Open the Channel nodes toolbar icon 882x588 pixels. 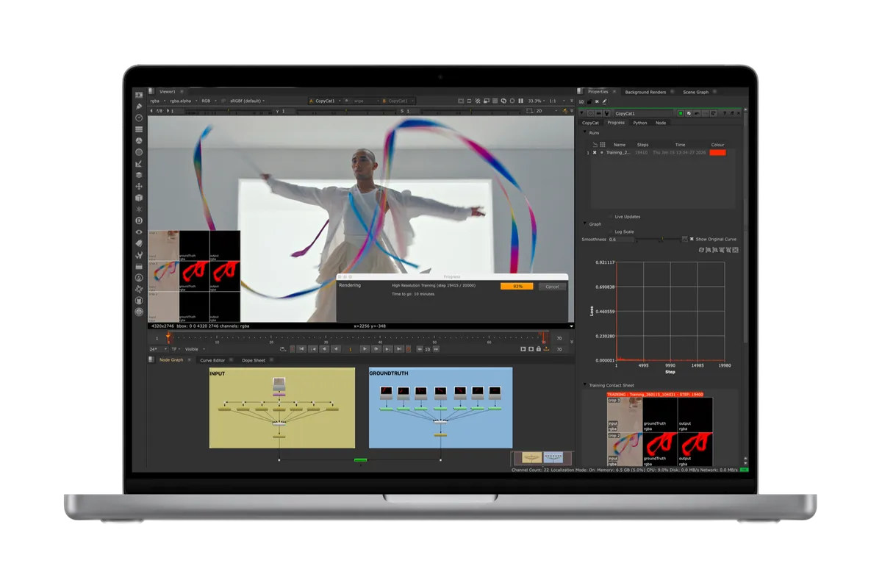(139, 129)
